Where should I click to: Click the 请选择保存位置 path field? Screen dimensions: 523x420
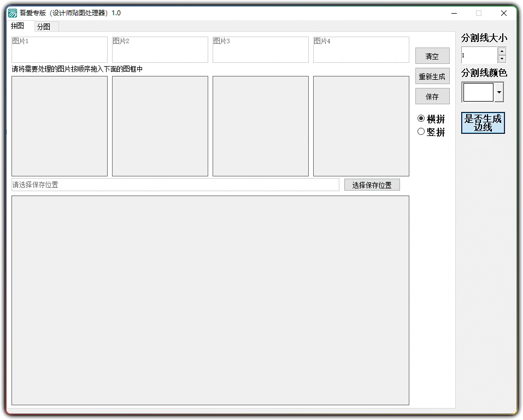tap(175, 185)
